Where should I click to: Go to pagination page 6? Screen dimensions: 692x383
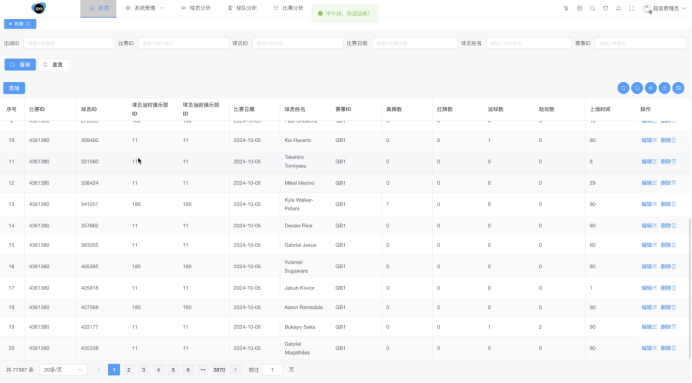click(x=188, y=370)
